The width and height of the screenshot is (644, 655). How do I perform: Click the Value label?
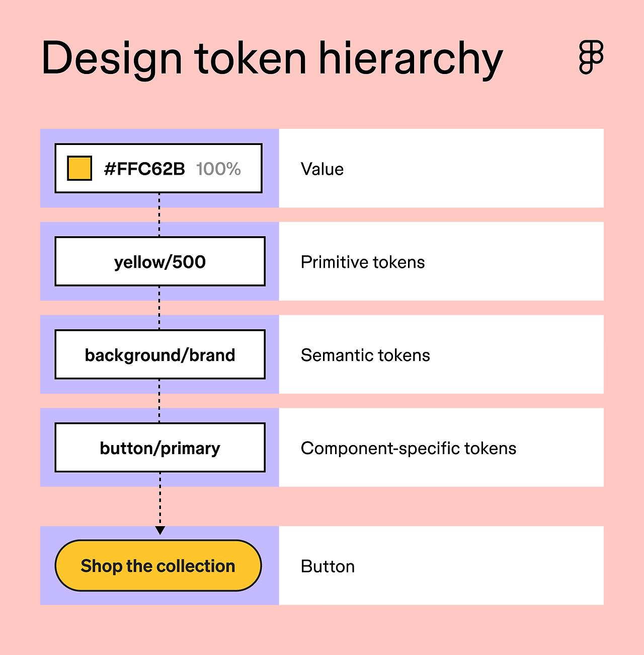[x=322, y=169]
